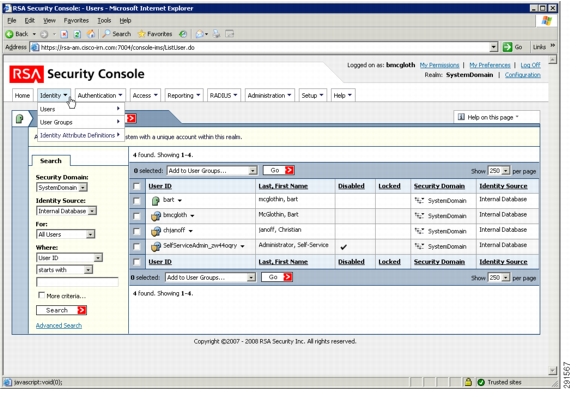Image resolution: width=576 pixels, height=397 pixels.
Task: Open the Authentication menu
Action: [100, 95]
